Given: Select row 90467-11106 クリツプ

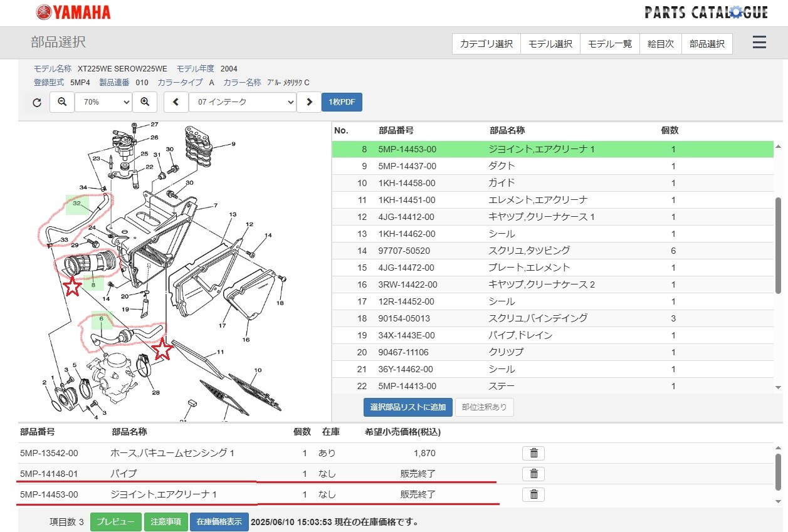Looking at the screenshot, I should click(x=552, y=352).
